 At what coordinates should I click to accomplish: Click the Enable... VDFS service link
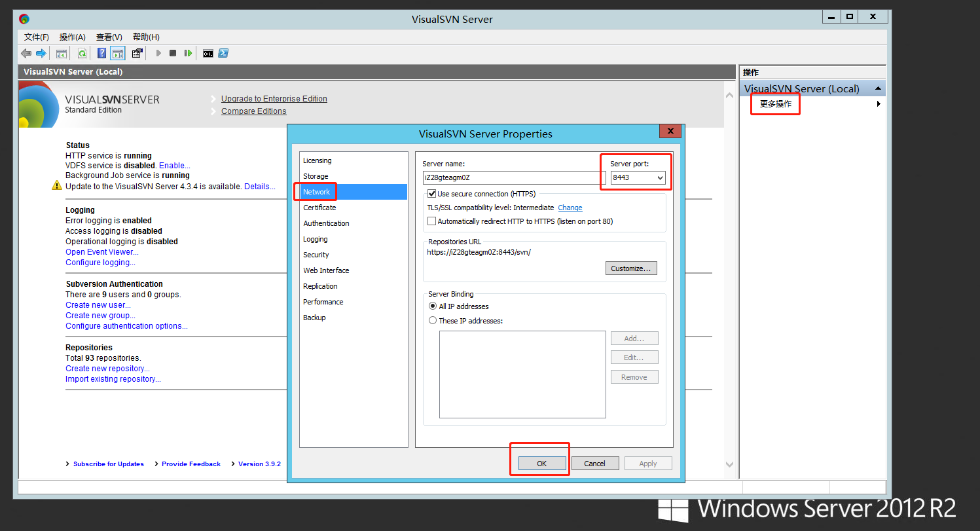[x=175, y=166]
